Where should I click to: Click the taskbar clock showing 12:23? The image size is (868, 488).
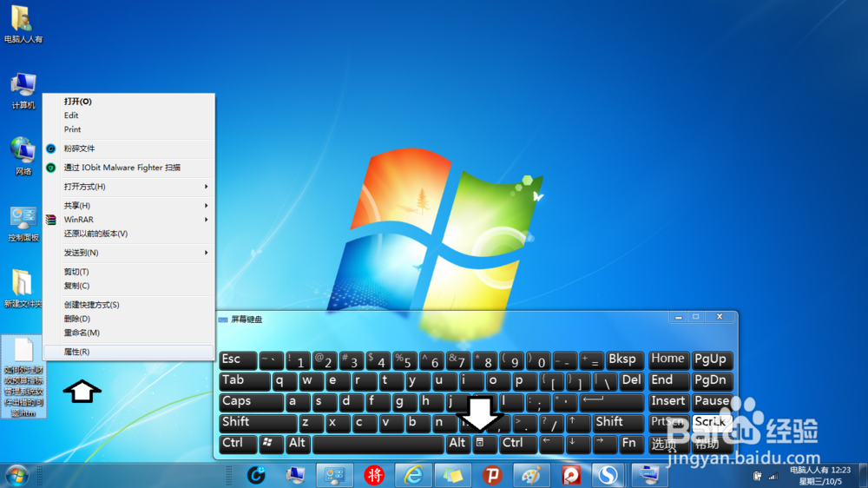[x=820, y=476]
